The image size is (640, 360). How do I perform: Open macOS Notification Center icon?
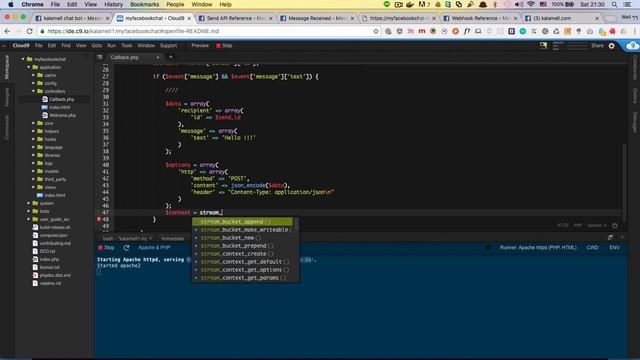[x=627, y=4]
